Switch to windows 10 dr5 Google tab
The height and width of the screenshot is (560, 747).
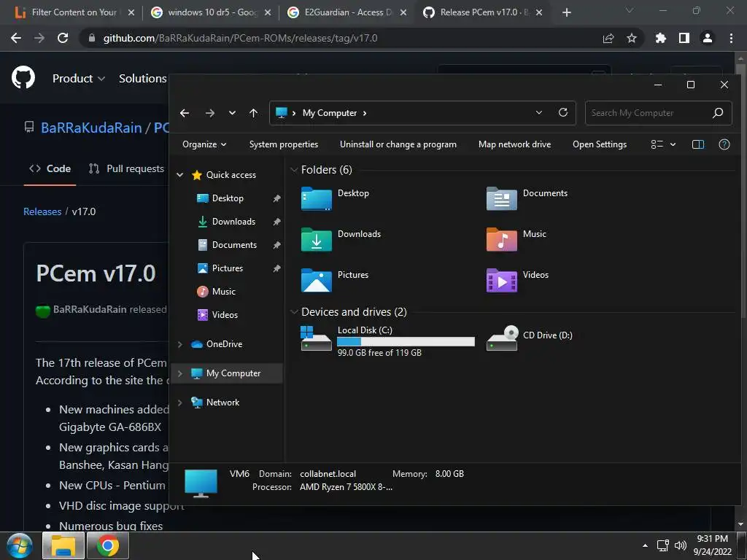pyautogui.click(x=211, y=12)
